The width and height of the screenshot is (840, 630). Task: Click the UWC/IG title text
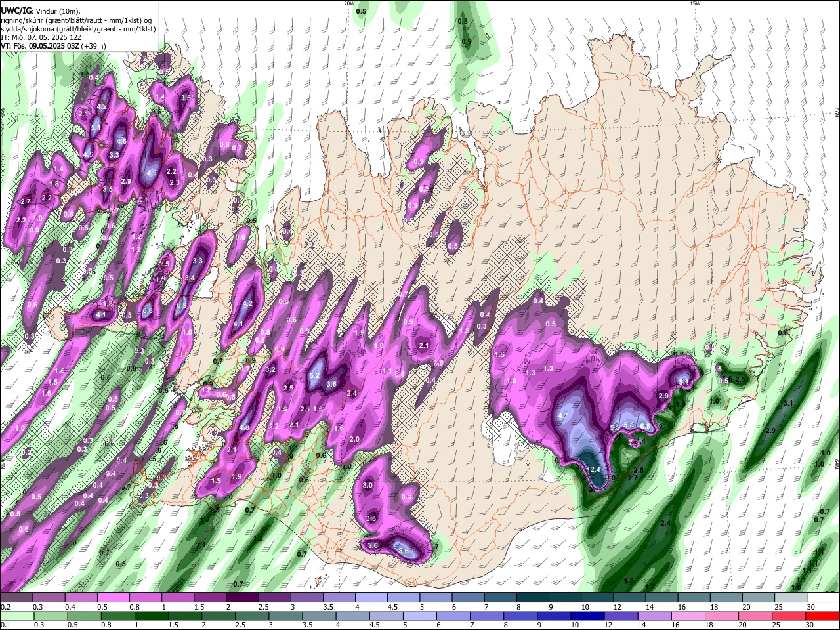16,10
